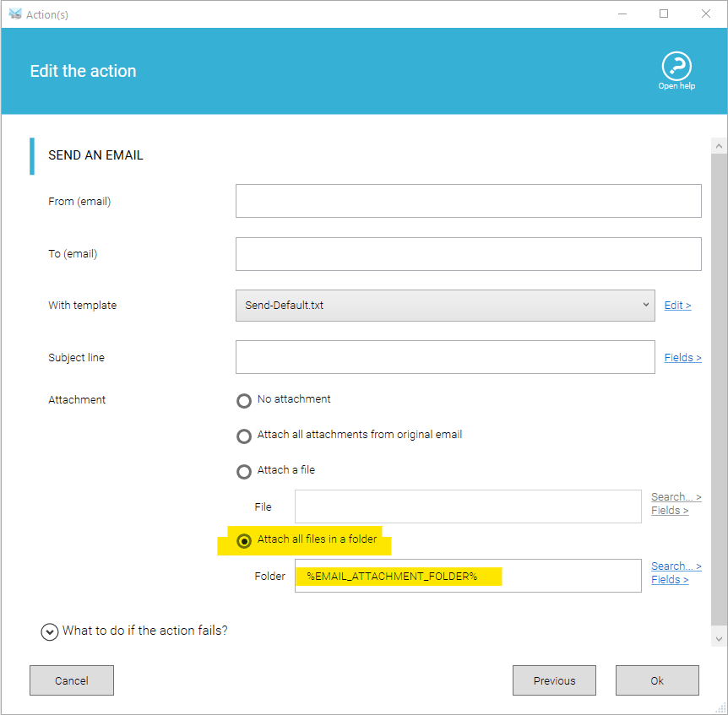Viewport: 728px width, 715px height.
Task: Select the No attachment option
Action: point(244,400)
